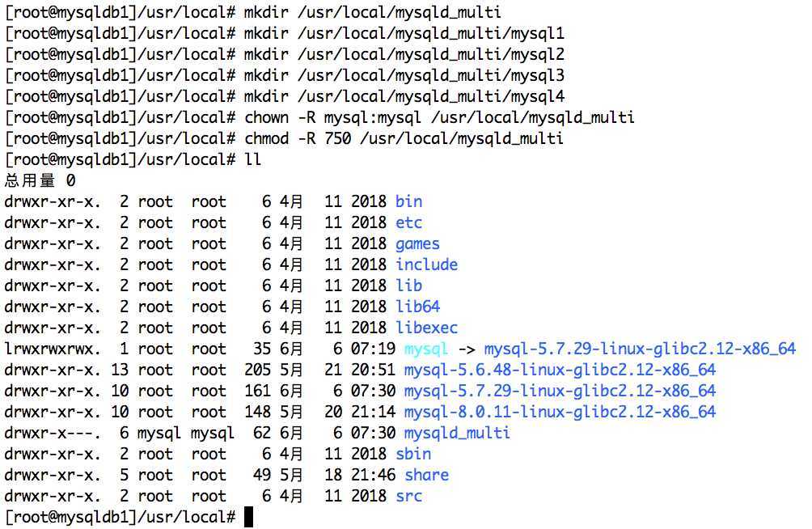Click the lrwxrwxrwx permission string
Image resolution: width=812 pixels, height=529 pixels.
(x=53, y=349)
